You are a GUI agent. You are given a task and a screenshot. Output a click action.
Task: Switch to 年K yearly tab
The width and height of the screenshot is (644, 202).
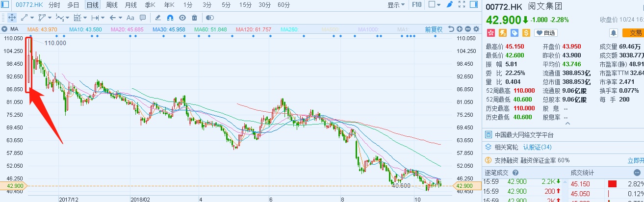point(169,5)
